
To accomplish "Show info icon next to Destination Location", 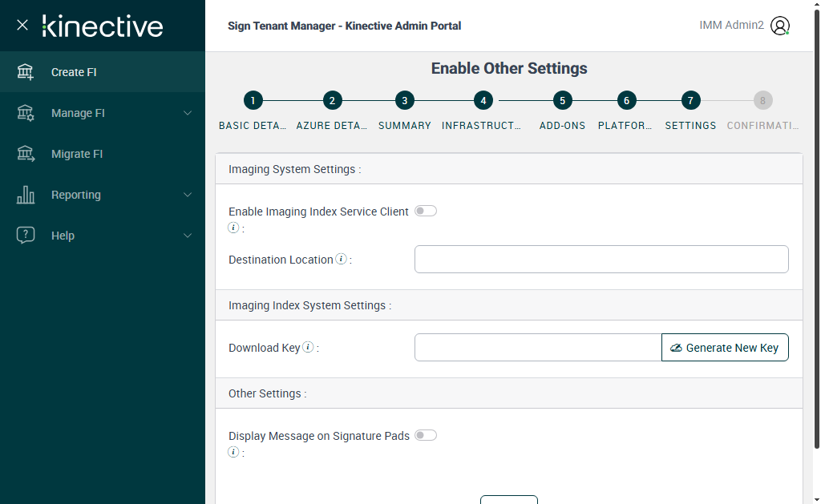I will (x=341, y=259).
